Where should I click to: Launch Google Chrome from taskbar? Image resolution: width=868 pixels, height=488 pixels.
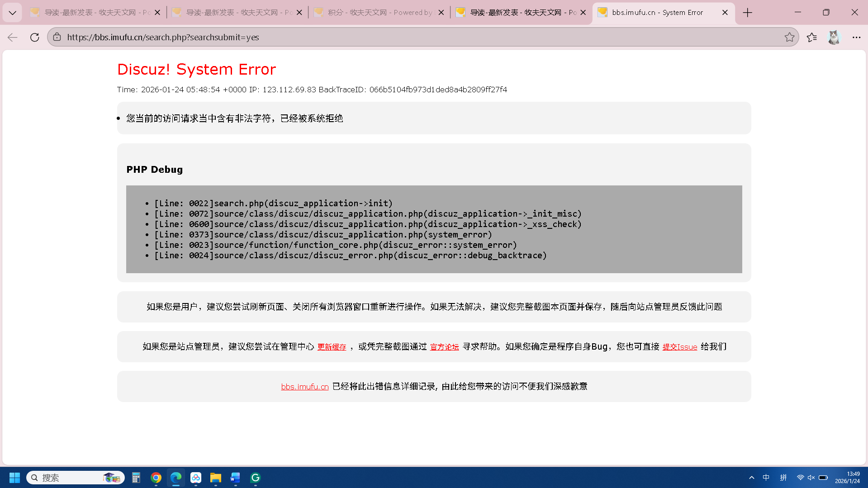click(x=156, y=478)
